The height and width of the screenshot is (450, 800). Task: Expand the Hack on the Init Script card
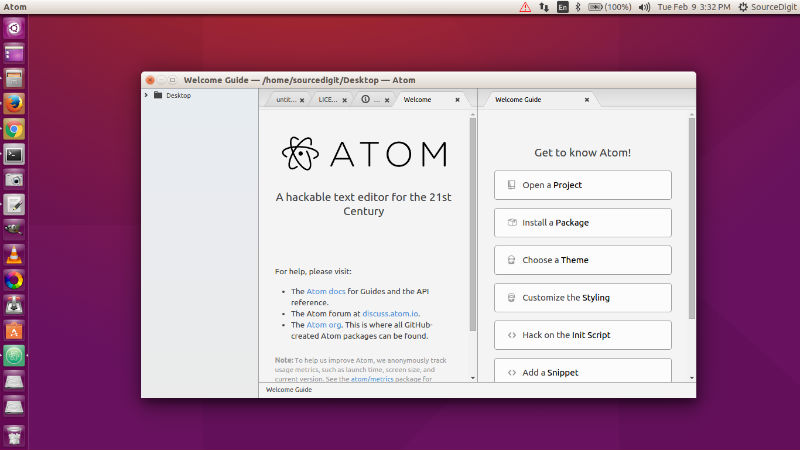[x=583, y=335]
